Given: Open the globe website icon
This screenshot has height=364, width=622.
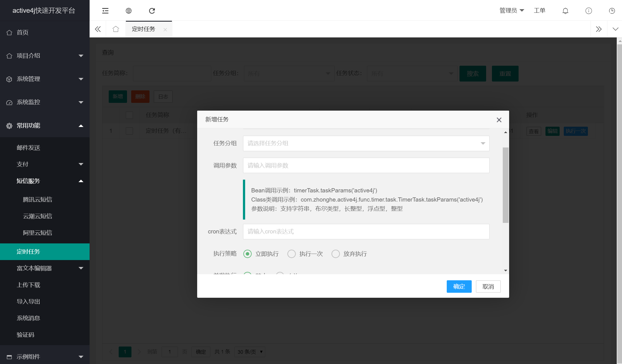Looking at the screenshot, I should pyautogui.click(x=129, y=11).
